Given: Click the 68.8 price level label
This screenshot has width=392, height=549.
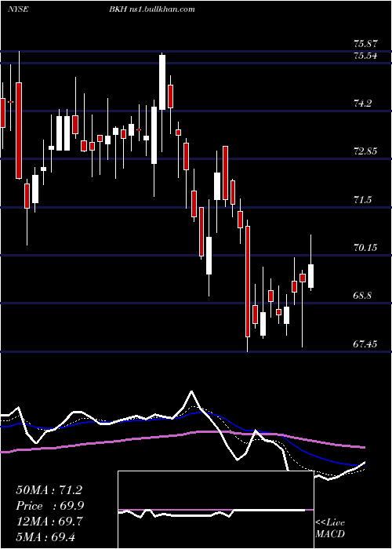Looking at the screenshot, I should point(362,296).
